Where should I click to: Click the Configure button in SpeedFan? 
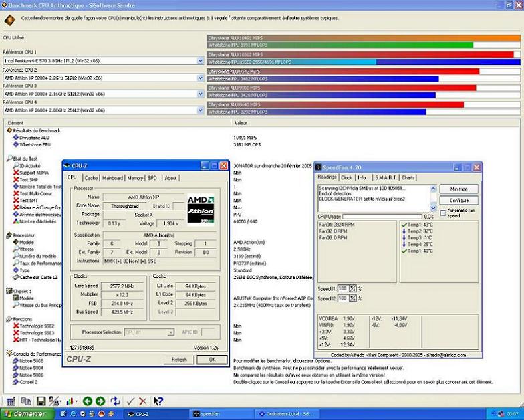point(458,201)
